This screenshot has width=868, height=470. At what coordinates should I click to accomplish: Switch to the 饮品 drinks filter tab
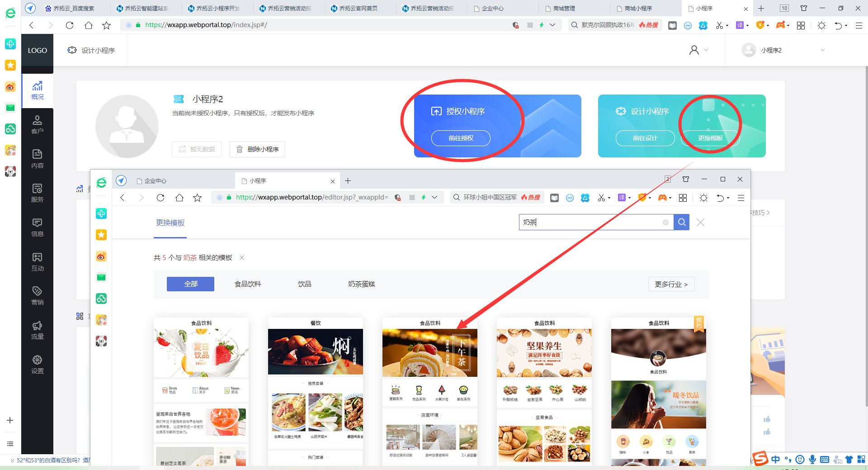[304, 284]
